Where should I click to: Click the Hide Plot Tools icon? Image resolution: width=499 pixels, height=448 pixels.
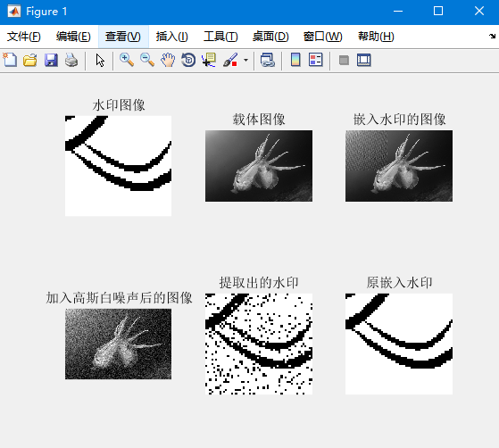tap(344, 60)
